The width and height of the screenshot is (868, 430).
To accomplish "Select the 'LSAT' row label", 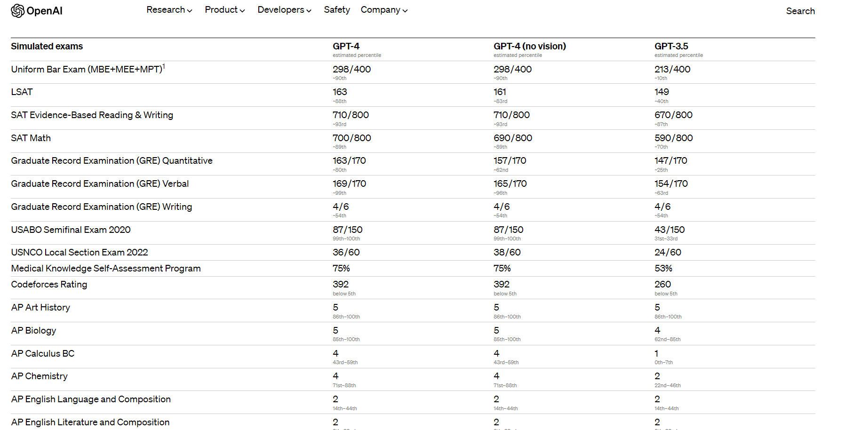I will pos(22,92).
